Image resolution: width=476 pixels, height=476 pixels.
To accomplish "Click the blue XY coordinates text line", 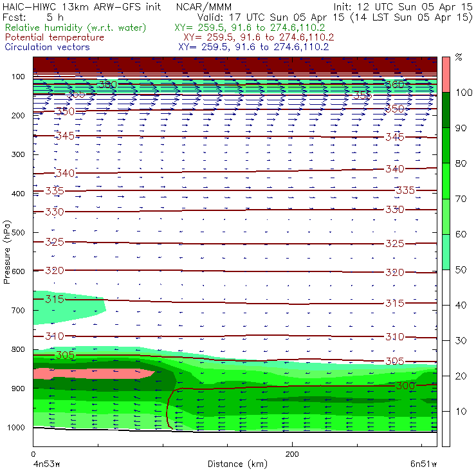I will (x=253, y=47).
